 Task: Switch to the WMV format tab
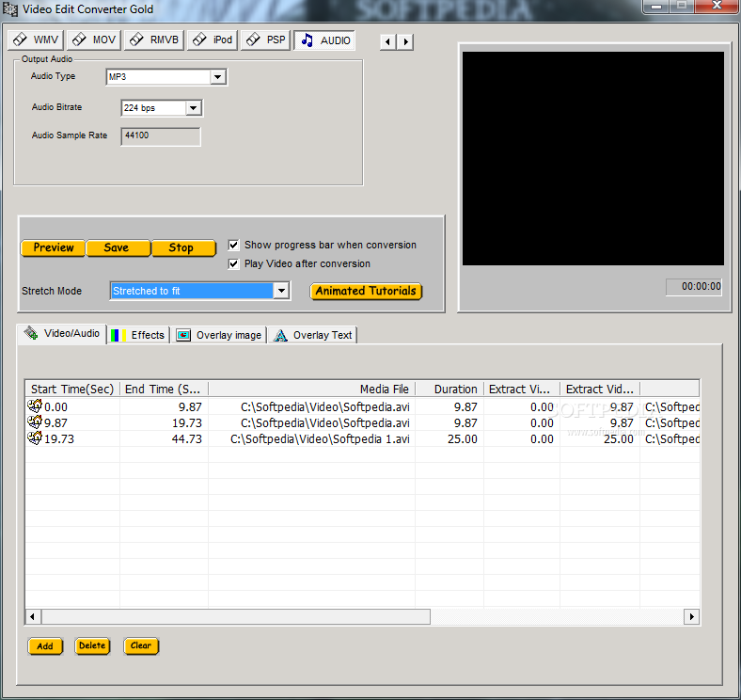point(36,40)
